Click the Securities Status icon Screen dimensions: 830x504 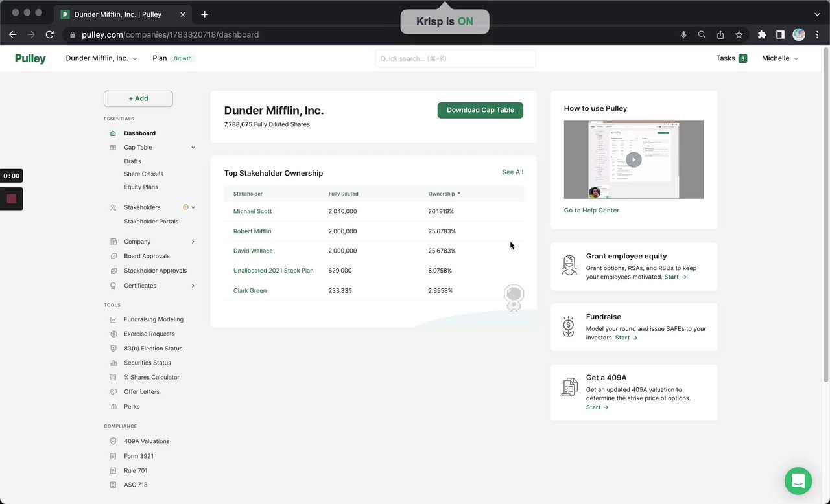[113, 363]
